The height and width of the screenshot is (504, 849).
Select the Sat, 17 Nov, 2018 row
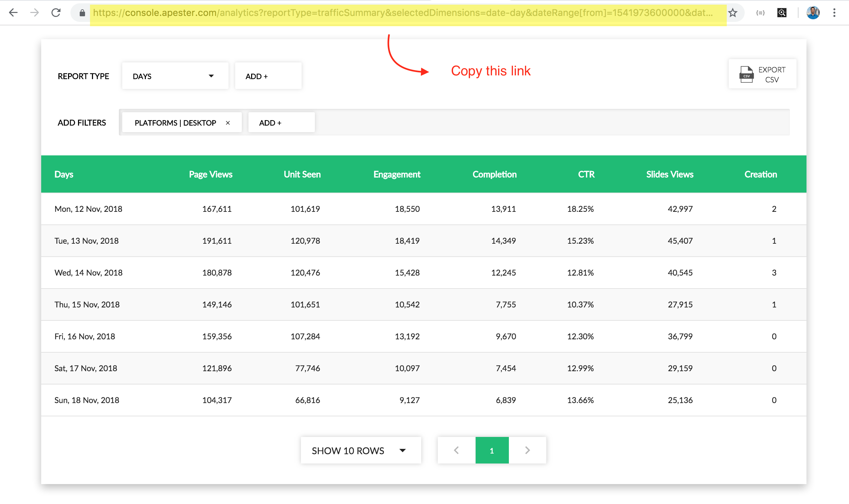click(x=424, y=369)
